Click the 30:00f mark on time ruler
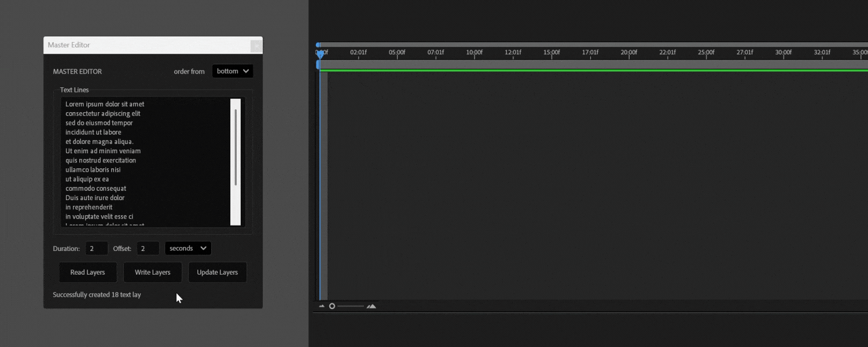Image resolution: width=868 pixels, height=347 pixels. [x=783, y=53]
